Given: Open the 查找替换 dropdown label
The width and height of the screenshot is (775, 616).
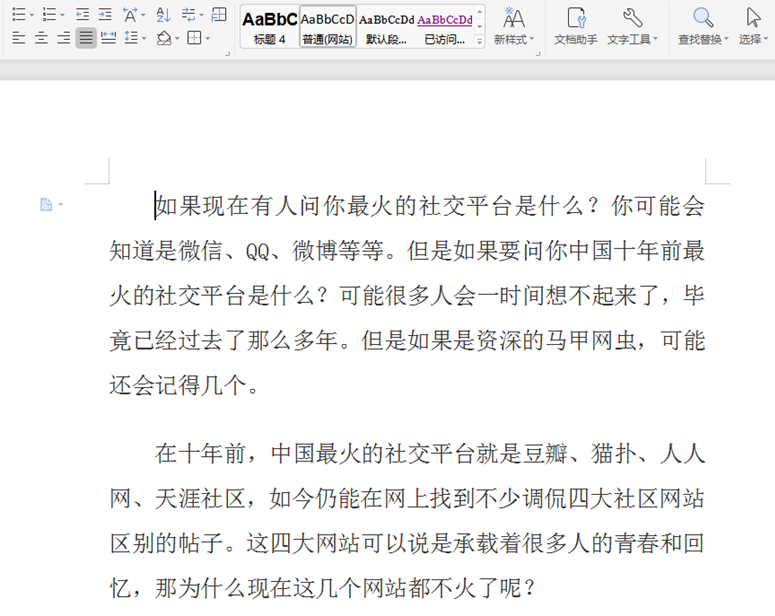Looking at the screenshot, I should (703, 40).
